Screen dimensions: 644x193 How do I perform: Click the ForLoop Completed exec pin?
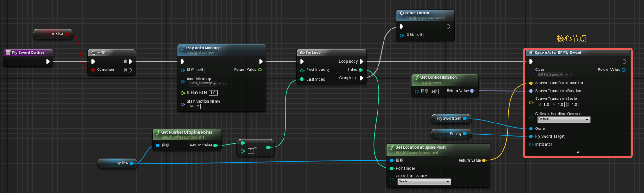click(x=361, y=78)
